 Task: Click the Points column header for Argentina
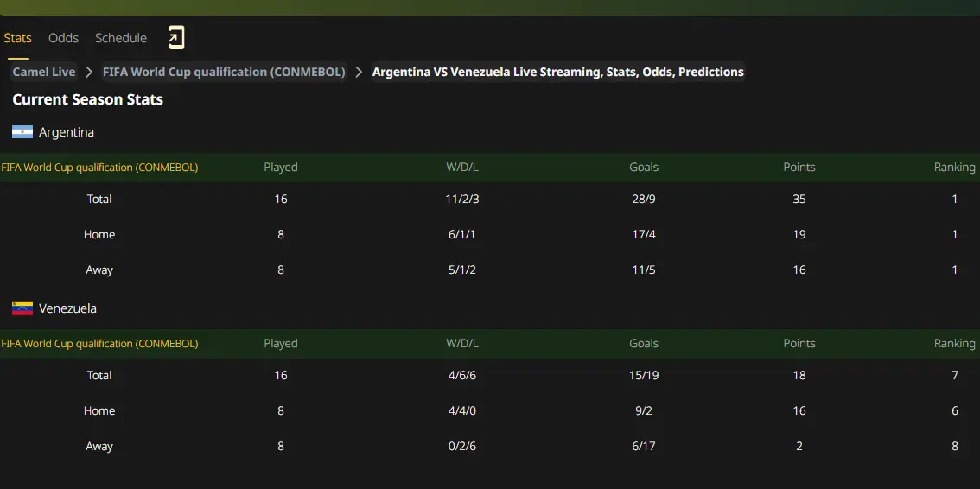tap(799, 168)
